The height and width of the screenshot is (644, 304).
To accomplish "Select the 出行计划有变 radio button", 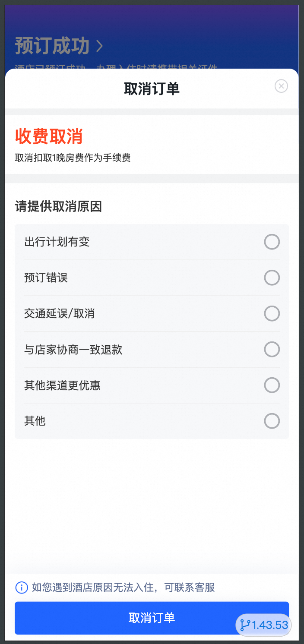I will pyautogui.click(x=272, y=242).
